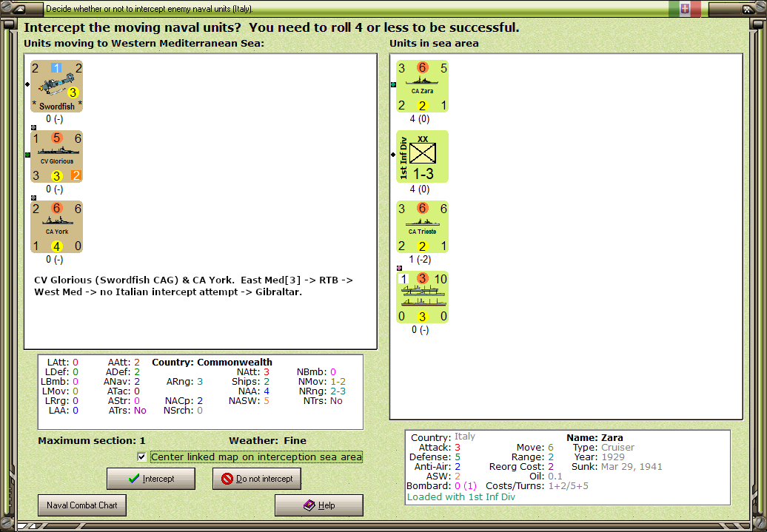Click the 'Units moving to Western Mediterranean Sea:' heading
Image resolution: width=767 pixels, height=532 pixels.
coord(144,44)
